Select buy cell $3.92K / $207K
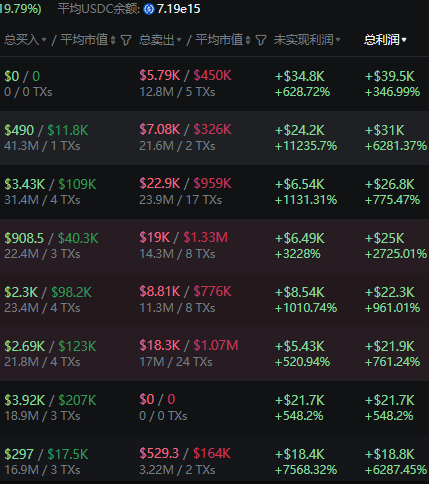The width and height of the screenshot is (429, 484). [x=50, y=400]
